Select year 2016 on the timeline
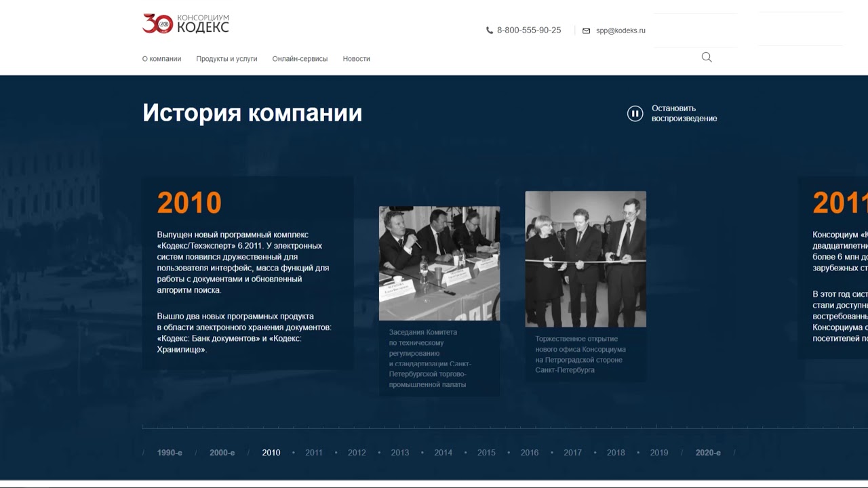This screenshot has width=868, height=488. point(530,453)
